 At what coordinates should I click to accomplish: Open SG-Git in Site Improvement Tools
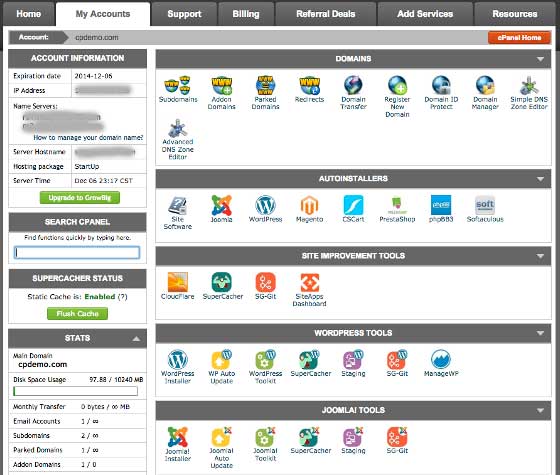[x=265, y=286]
